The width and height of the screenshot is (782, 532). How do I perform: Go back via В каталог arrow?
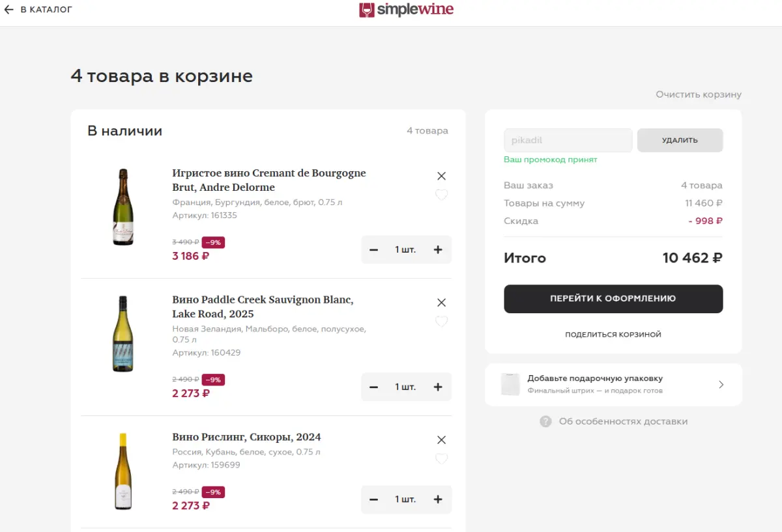pos(8,10)
